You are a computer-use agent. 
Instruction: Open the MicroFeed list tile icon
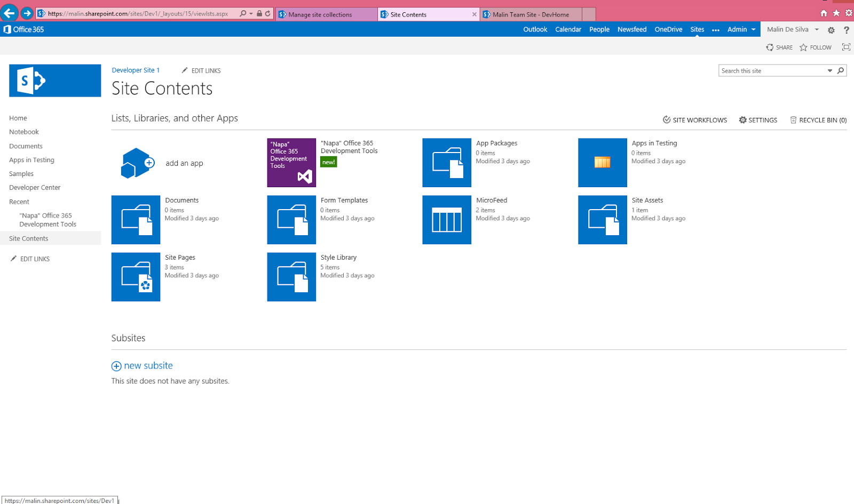point(447,220)
